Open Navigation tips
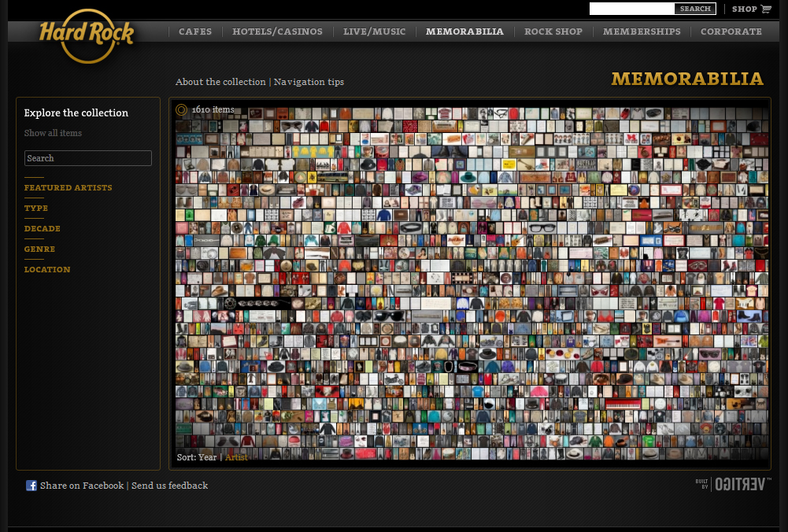788x532 pixels. coord(309,82)
